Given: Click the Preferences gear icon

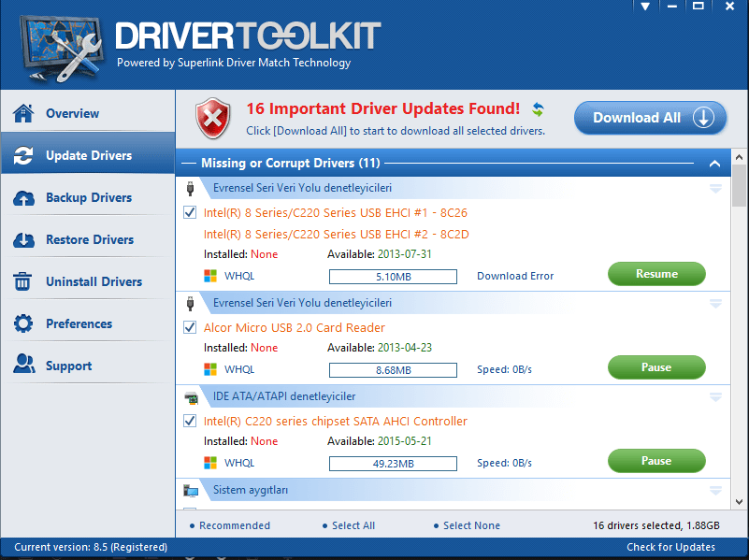Looking at the screenshot, I should 23,323.
